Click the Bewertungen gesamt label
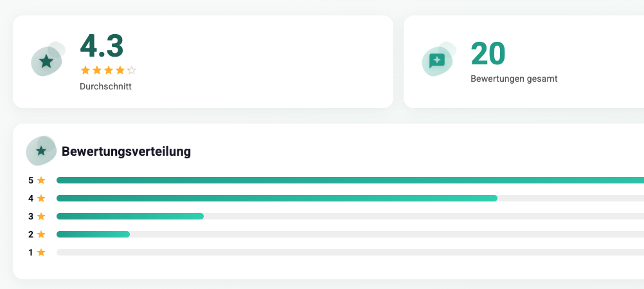 pos(514,79)
